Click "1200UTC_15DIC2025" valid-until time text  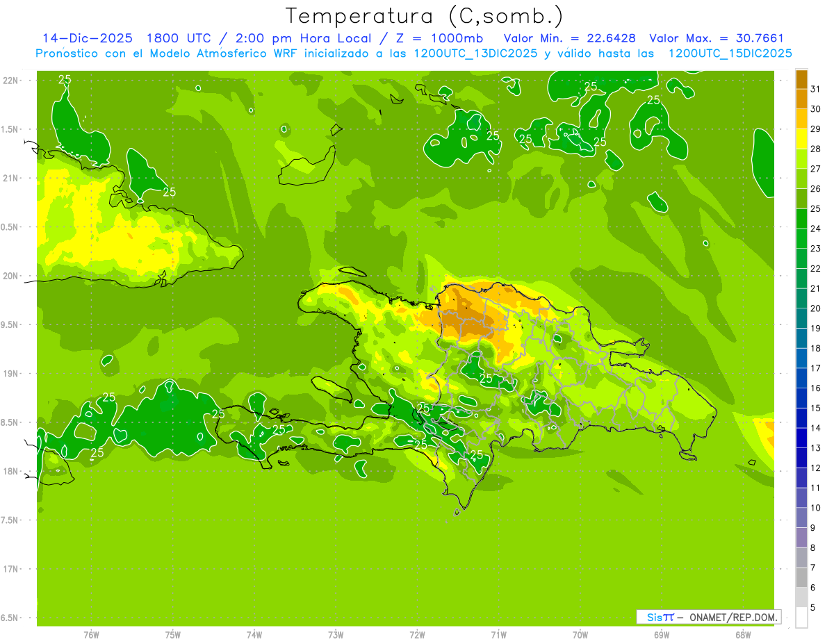tap(730, 53)
